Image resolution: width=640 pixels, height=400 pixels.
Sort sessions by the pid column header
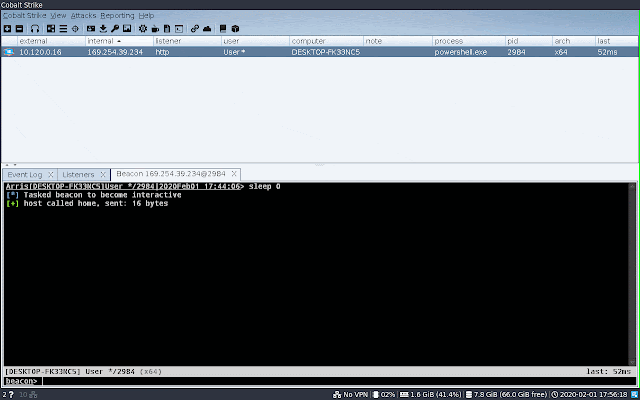pos(529,41)
